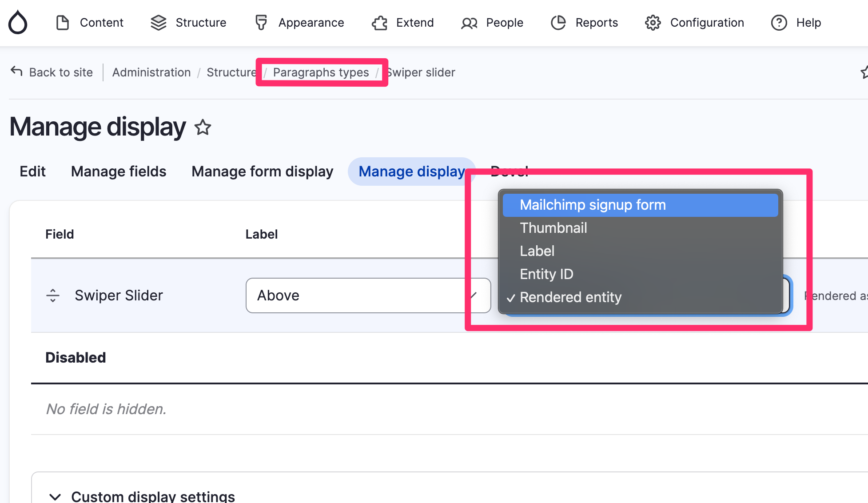Grab the Swiper Slider drag handle
Image resolution: width=868 pixels, height=503 pixels.
tap(52, 295)
